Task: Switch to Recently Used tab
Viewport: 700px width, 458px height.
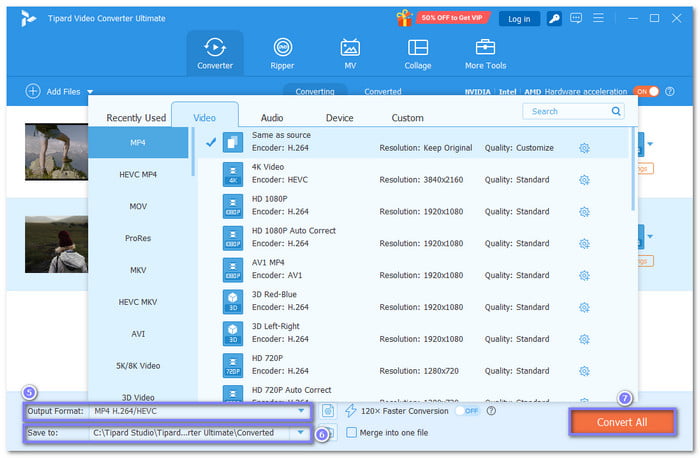Action: point(136,118)
